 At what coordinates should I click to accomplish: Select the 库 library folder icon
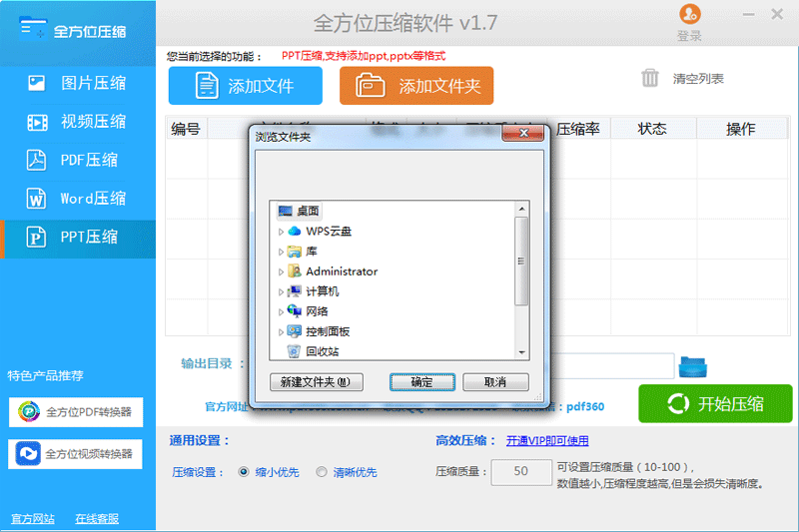295,252
